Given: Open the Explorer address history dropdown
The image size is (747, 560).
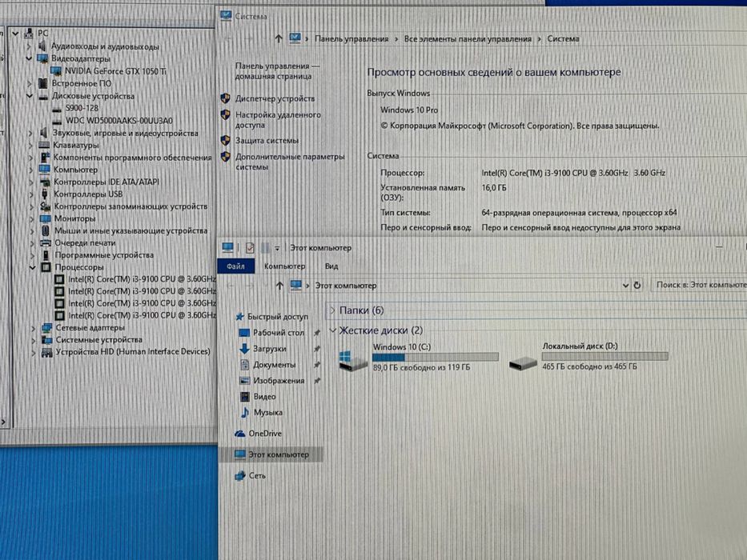Looking at the screenshot, I should (x=625, y=286).
